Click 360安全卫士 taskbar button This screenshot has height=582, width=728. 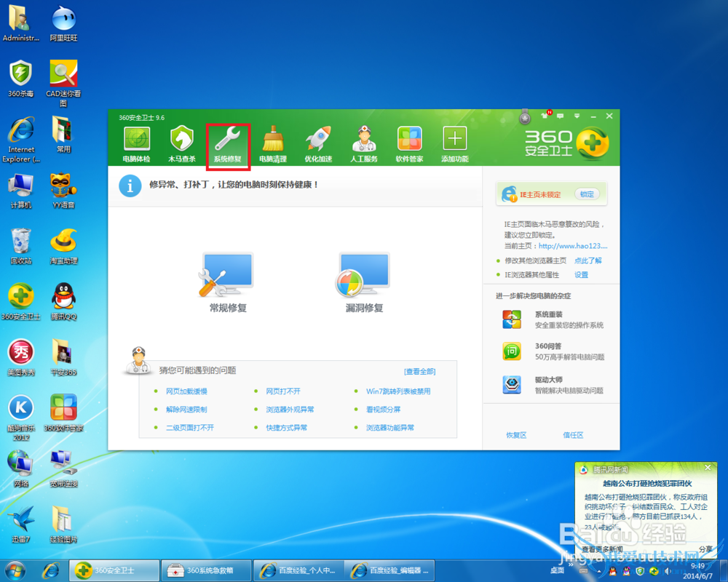[114, 570]
